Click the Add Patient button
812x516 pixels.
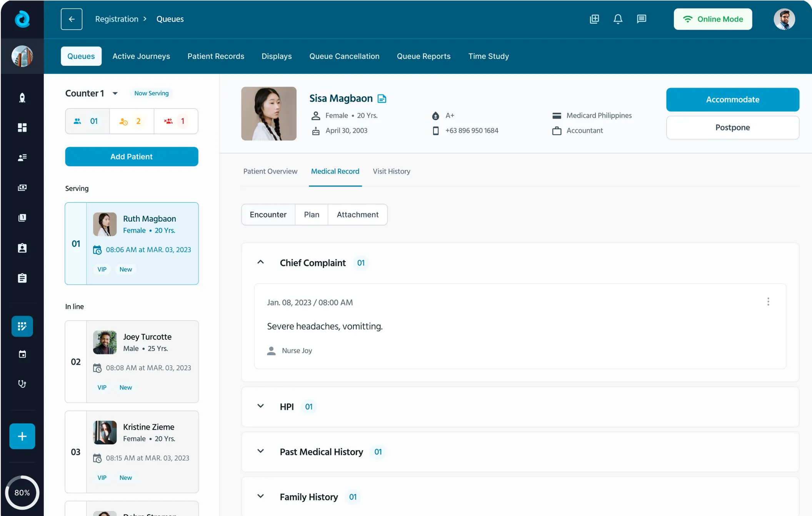(132, 157)
